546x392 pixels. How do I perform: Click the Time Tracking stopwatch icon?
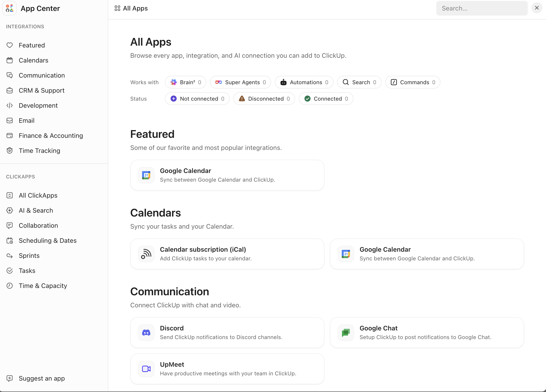click(x=10, y=151)
